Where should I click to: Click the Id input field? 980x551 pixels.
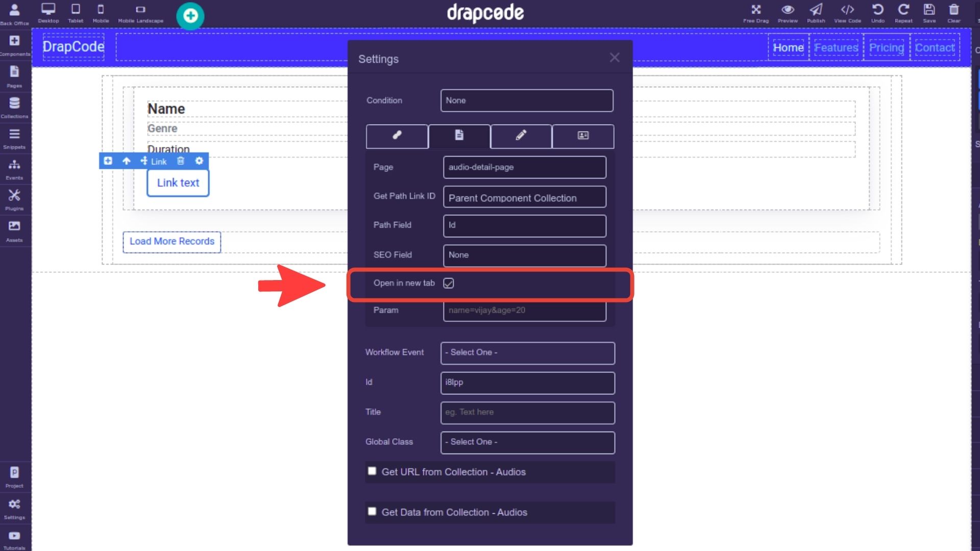(x=526, y=382)
